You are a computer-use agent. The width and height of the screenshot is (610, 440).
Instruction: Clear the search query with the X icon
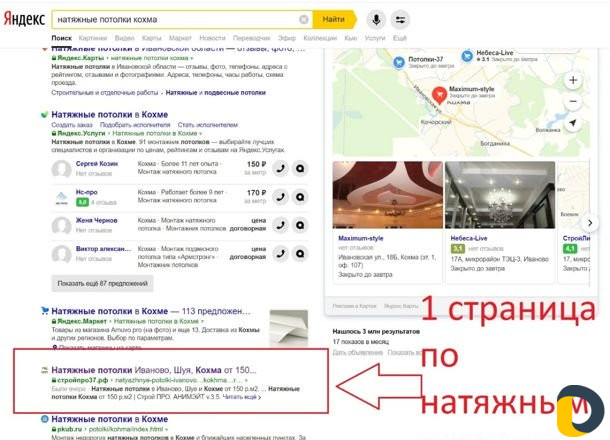click(304, 19)
